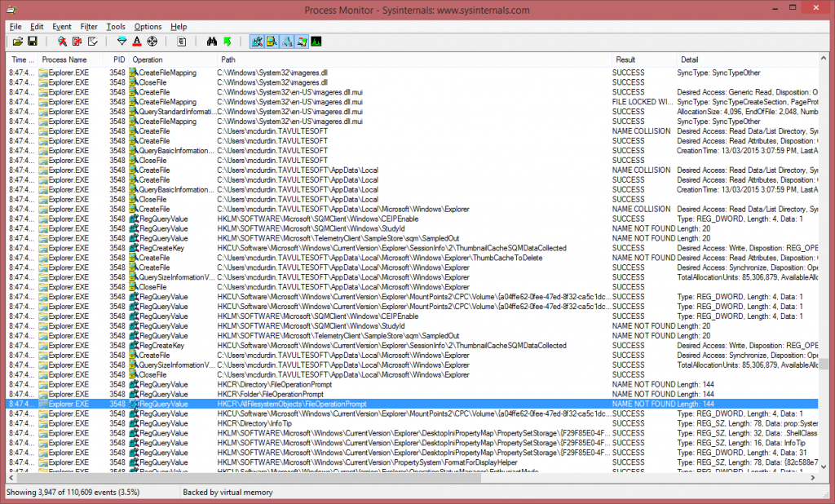
Task: Open the Process Tree toolbar icon
Action: tap(182, 42)
